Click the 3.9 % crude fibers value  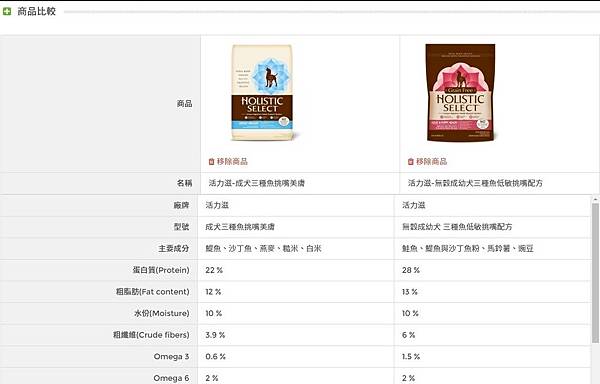(215, 335)
